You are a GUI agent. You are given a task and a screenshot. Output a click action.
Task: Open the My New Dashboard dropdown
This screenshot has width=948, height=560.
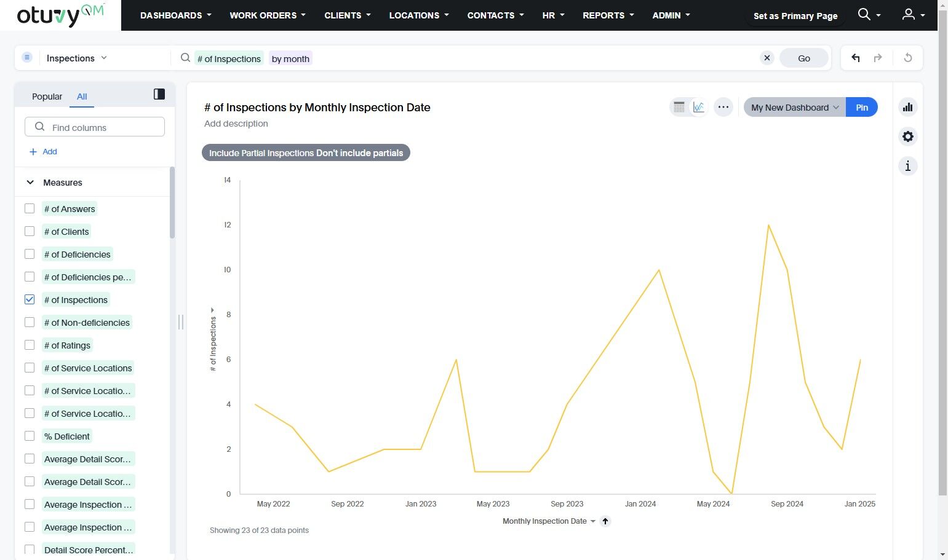(x=794, y=108)
